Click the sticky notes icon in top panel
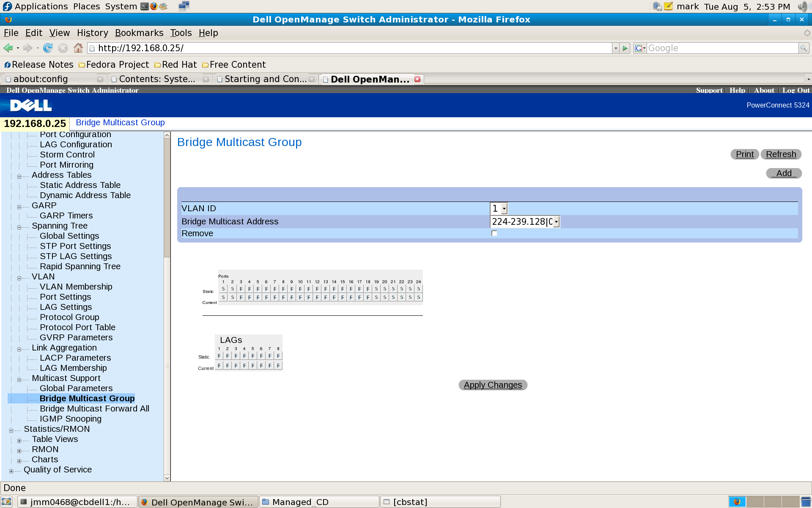The width and height of the screenshot is (812, 508). 668,6
